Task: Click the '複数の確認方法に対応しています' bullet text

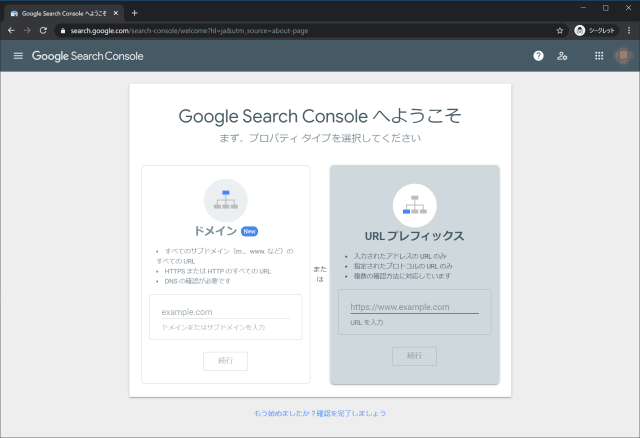Action: pos(402,276)
